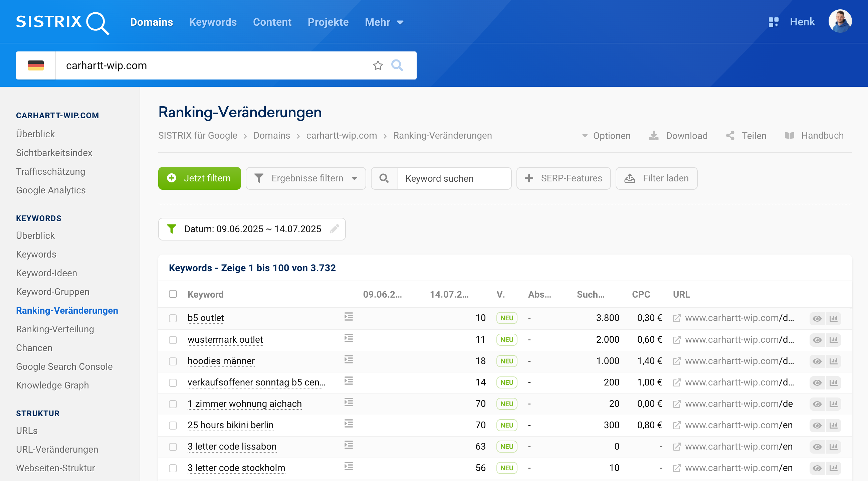Click the green Jetzt filtern button
This screenshot has height=481, width=868.
[x=200, y=178]
